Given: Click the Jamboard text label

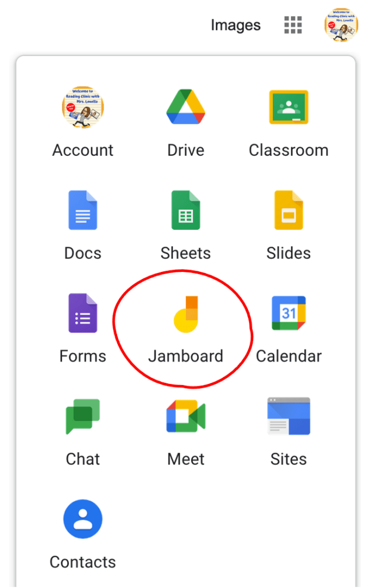Looking at the screenshot, I should tap(185, 356).
